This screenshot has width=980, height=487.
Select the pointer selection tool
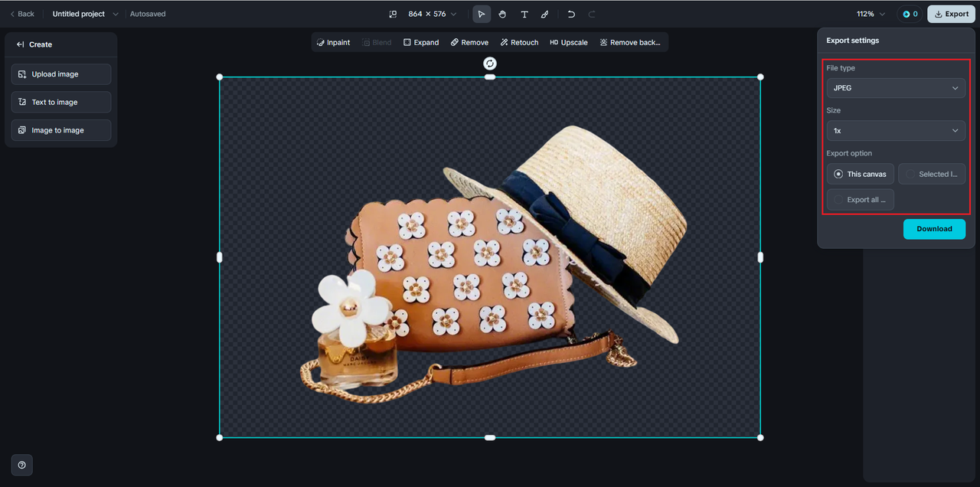482,14
